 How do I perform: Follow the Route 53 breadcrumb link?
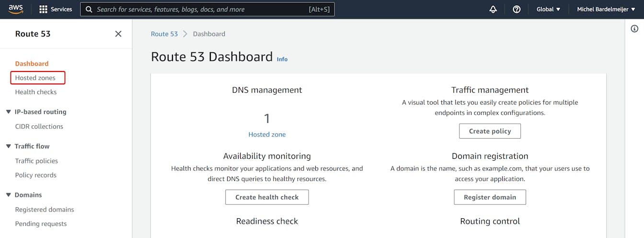click(x=164, y=34)
